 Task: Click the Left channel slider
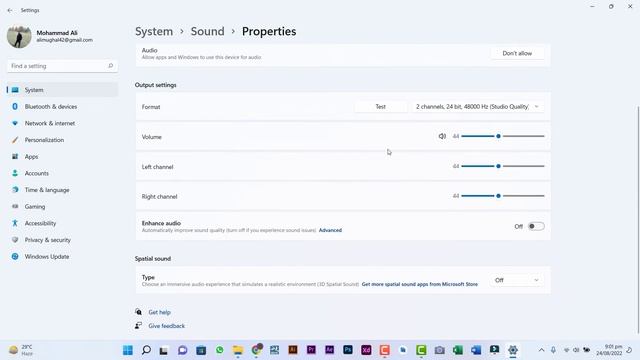coord(503,166)
